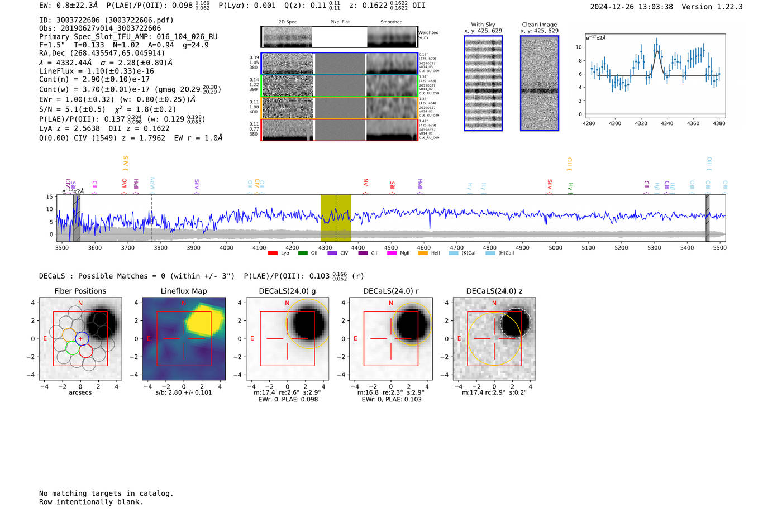Select the "s/b: 2.80 +/- 0.101" caption
This screenshot has width=782, height=532.
[x=184, y=392]
